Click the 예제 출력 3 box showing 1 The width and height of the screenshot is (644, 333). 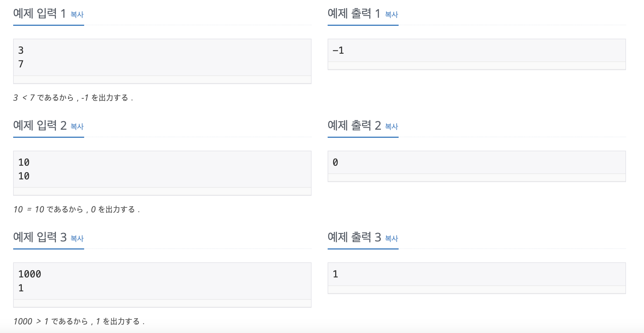tap(476, 274)
